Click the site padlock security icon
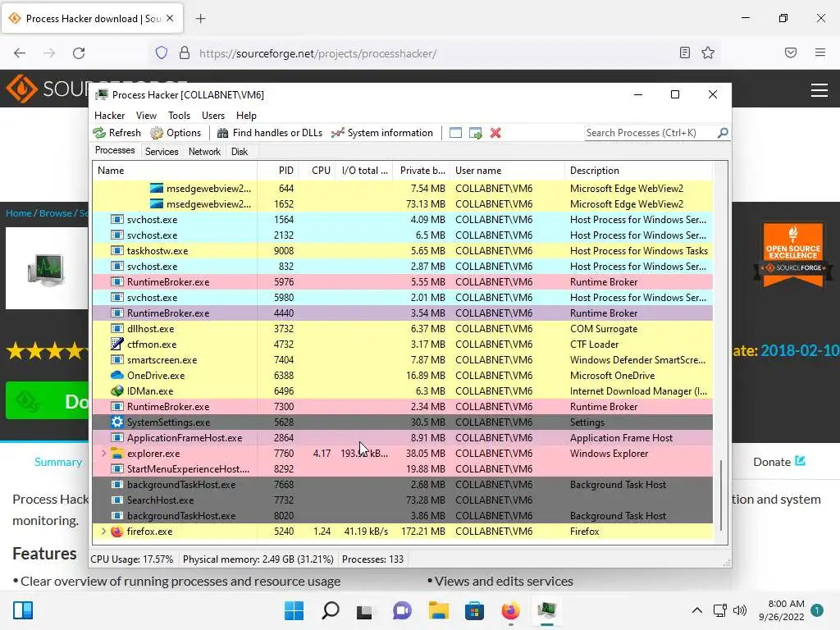Viewport: 840px width, 630px height. [185, 53]
